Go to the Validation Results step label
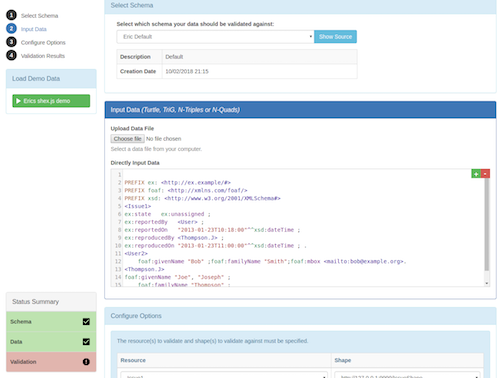Viewport: 500px width, 378px height. coord(43,56)
